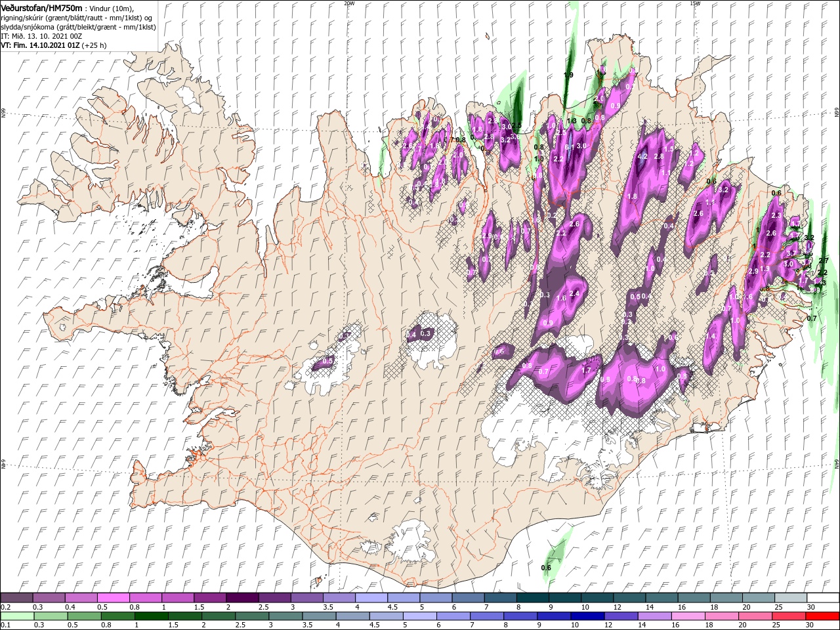This screenshot has height=630, width=840.
Task: Click the initial time line 'IT: Mið. 13. 10. 2021 00Z'
Action: (41, 36)
